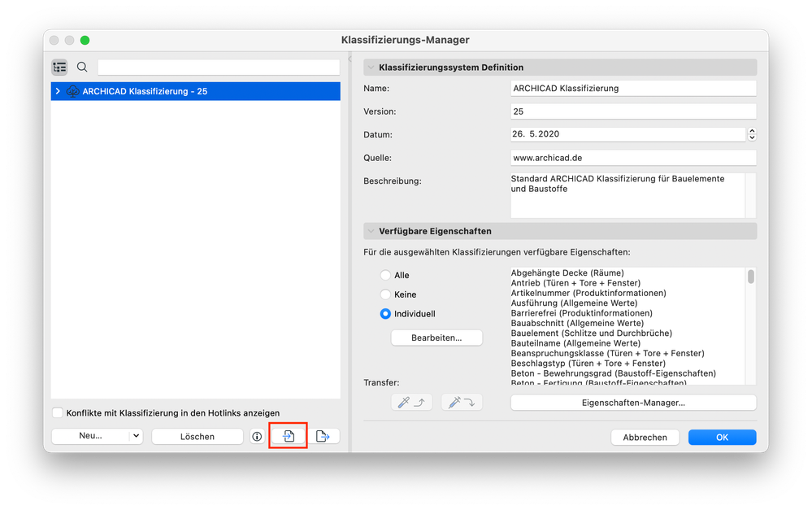Click the panel splitter collapse arrow
The width and height of the screenshot is (812, 510).
pyautogui.click(x=350, y=59)
